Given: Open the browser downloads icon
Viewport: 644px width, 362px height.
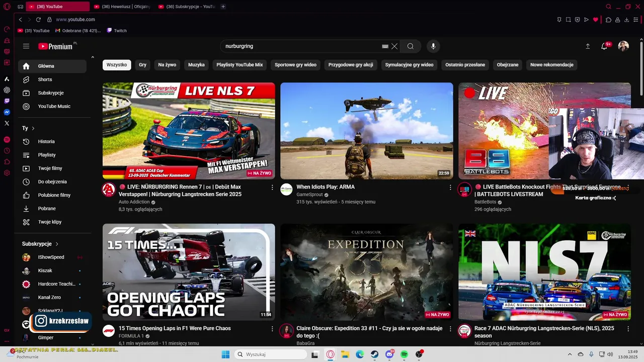Looking at the screenshot, I should tap(627, 20).
